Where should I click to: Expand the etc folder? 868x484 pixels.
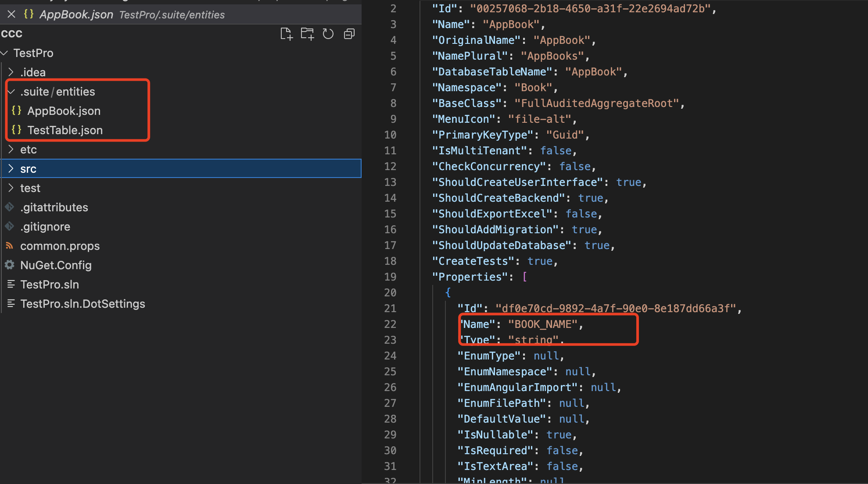[x=11, y=149]
